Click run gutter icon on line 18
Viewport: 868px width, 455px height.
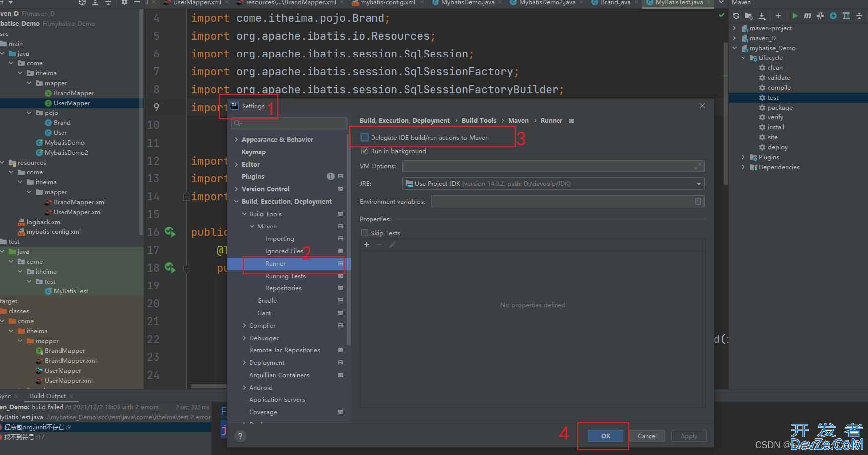(170, 268)
